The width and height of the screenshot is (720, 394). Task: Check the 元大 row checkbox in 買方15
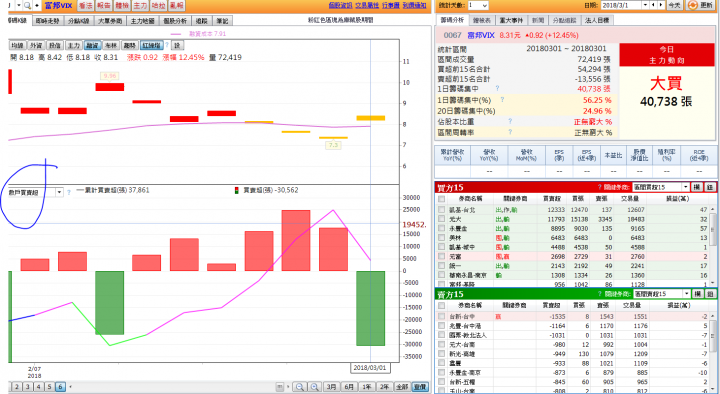[442, 219]
